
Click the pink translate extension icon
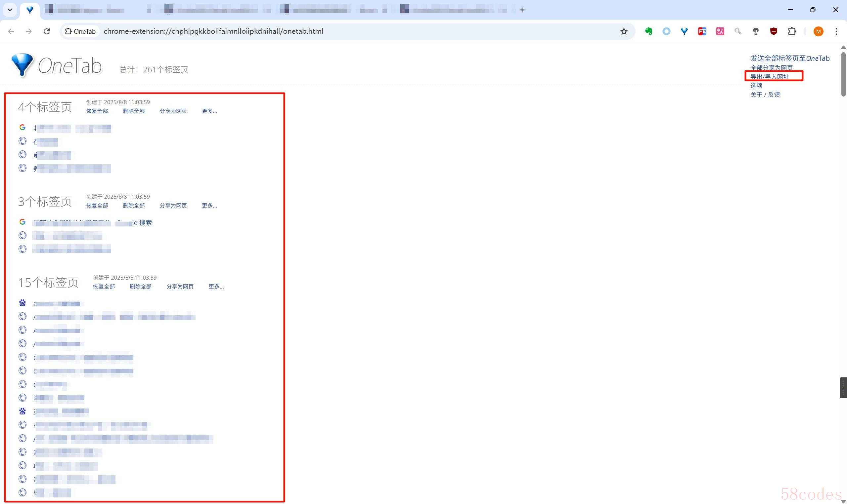point(720,31)
